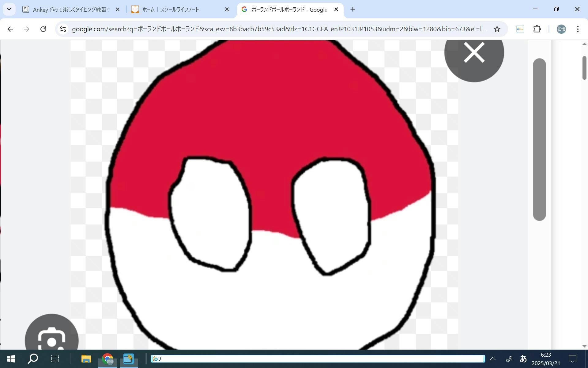Go back to previous page
Image resolution: width=588 pixels, height=368 pixels.
10,29
